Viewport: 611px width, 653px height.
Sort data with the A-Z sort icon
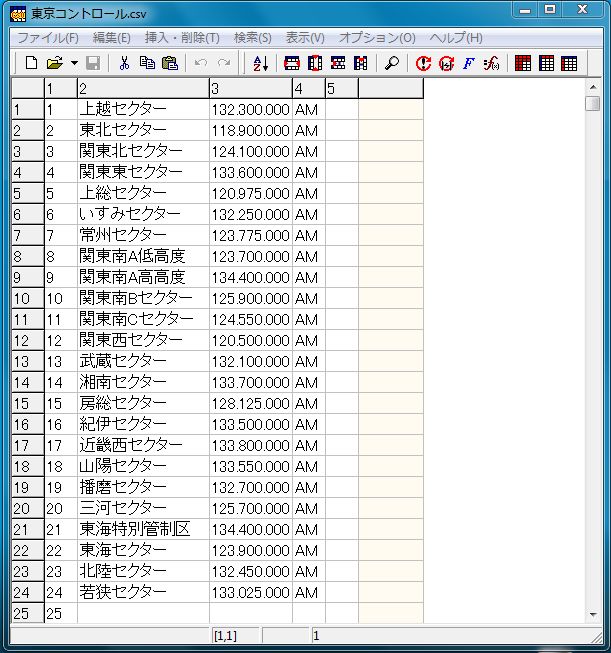coord(261,63)
